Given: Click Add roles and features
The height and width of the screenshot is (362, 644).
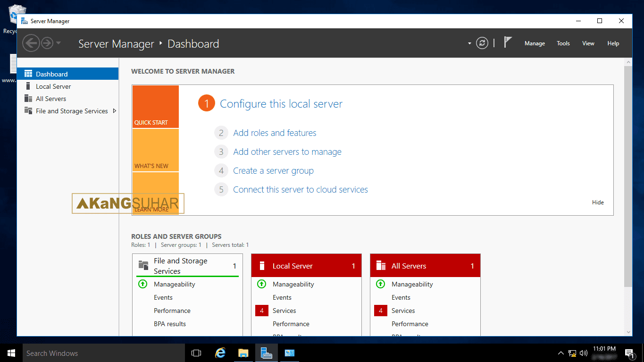Looking at the screenshot, I should [275, 133].
